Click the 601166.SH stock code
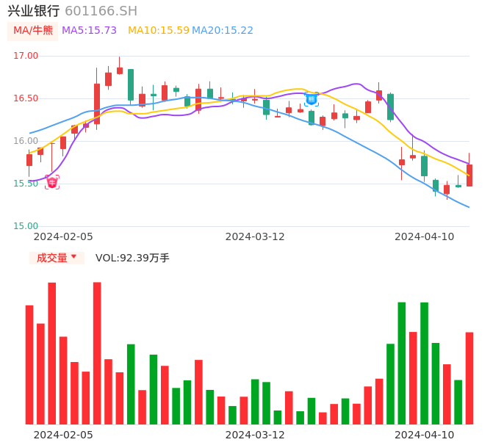 (x=101, y=11)
